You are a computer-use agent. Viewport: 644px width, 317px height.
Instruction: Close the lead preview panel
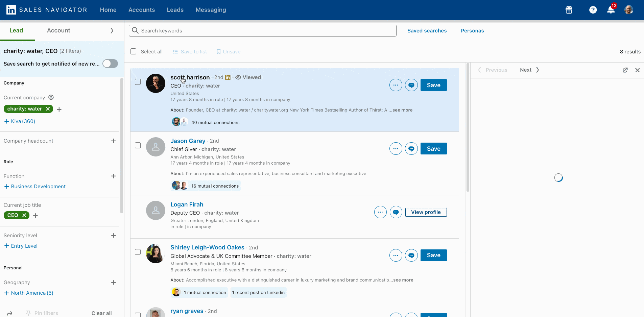pyautogui.click(x=637, y=70)
